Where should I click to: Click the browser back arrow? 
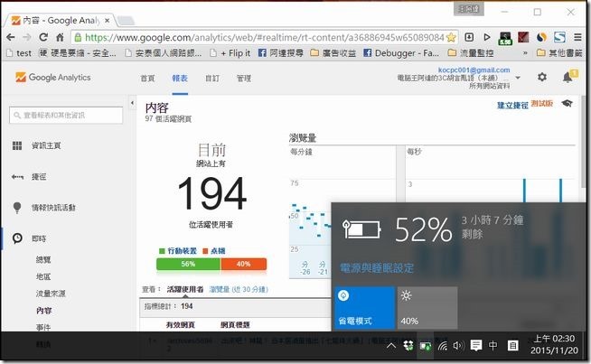coord(11,37)
